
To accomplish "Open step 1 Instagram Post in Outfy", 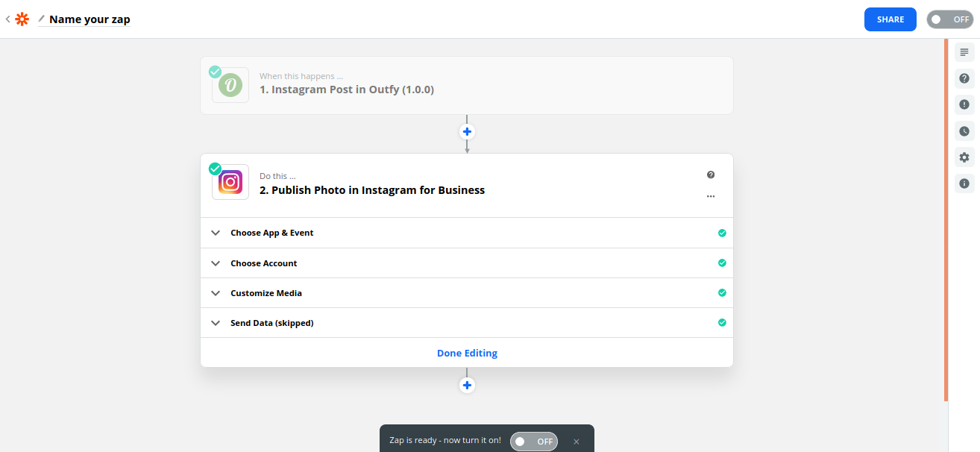I will 467,85.
